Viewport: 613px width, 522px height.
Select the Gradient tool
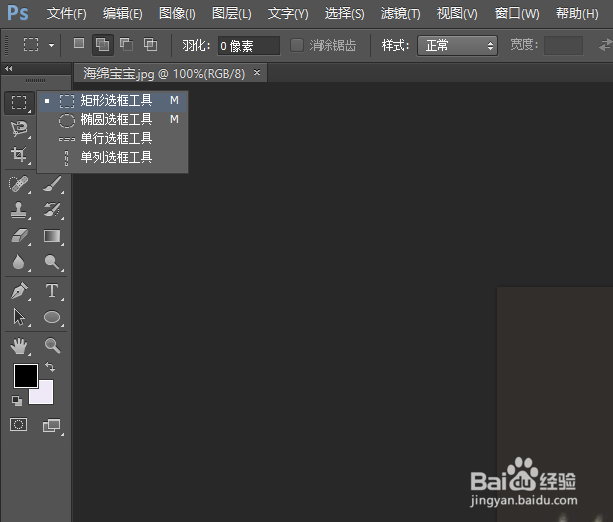pyautogui.click(x=52, y=236)
